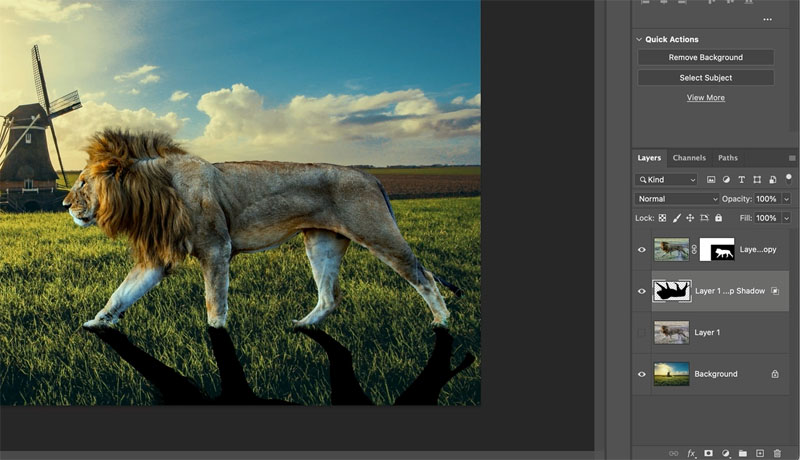This screenshot has height=460, width=800.
Task: Click the Lock all padlock icon
Action: [x=718, y=218]
